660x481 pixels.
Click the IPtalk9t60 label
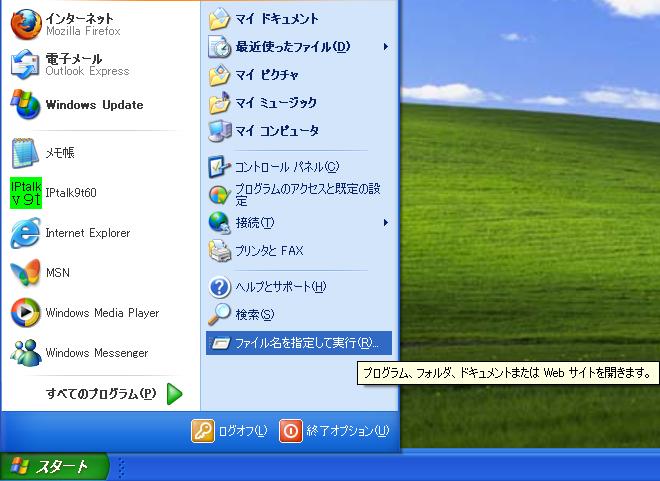71,193
